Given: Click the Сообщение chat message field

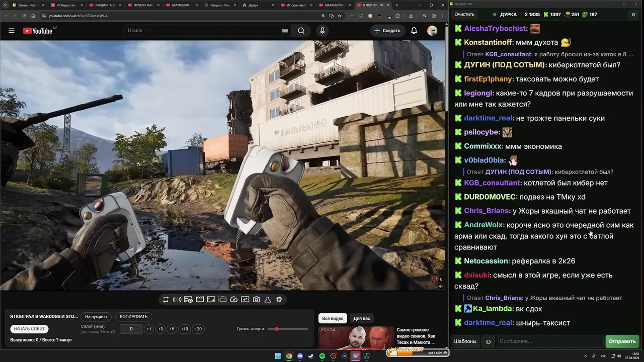Looking at the screenshot, I should tap(549, 341).
